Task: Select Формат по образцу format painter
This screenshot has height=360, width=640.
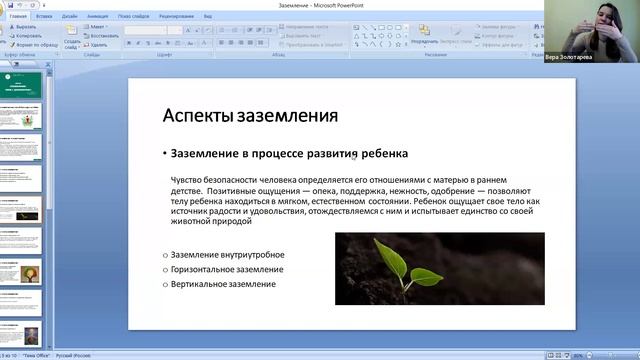Action: 34,45
